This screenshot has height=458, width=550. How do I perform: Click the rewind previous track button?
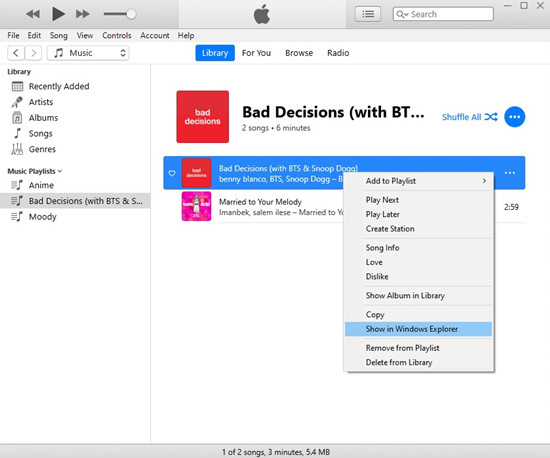(x=33, y=14)
